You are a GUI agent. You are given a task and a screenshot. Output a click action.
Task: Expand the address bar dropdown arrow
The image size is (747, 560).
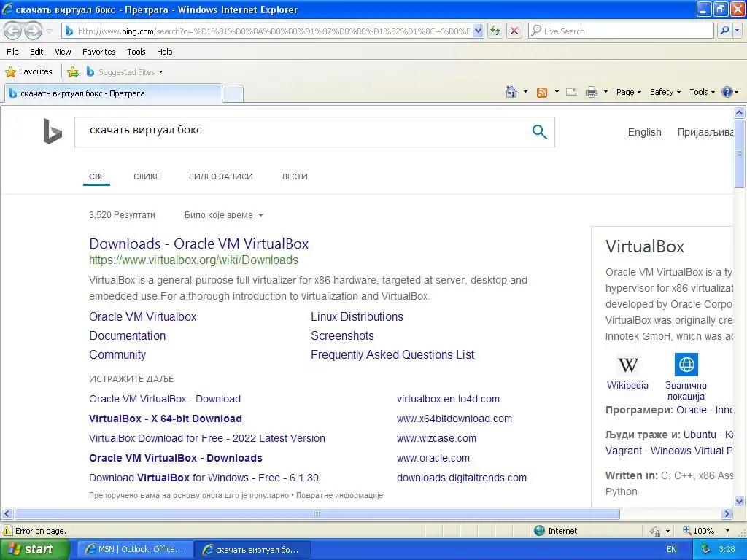(x=479, y=31)
